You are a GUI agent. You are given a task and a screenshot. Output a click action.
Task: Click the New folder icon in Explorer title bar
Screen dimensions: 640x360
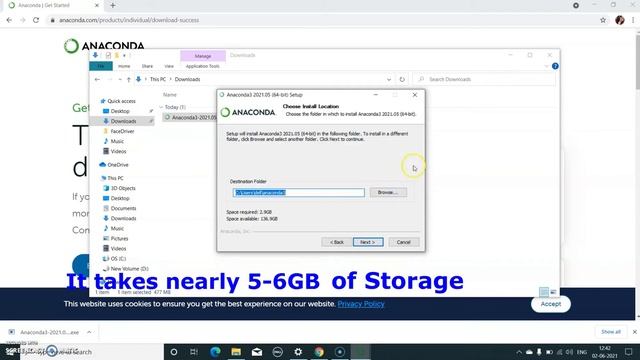[117, 56]
